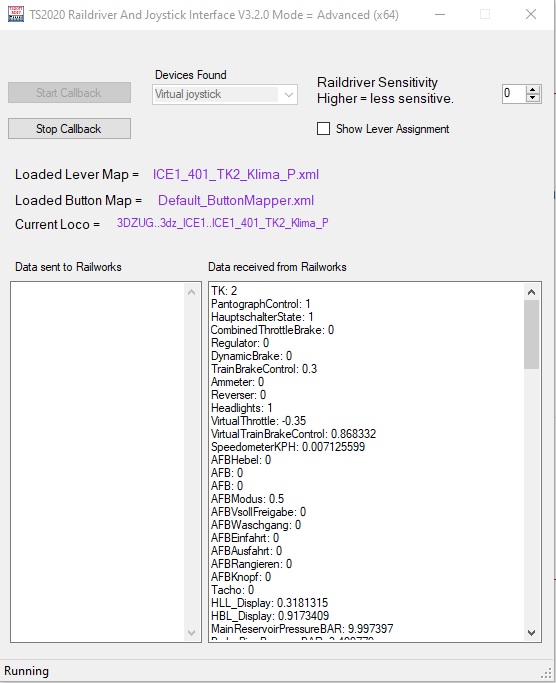Select the 'AFBRangieren: 0' line

(251, 564)
